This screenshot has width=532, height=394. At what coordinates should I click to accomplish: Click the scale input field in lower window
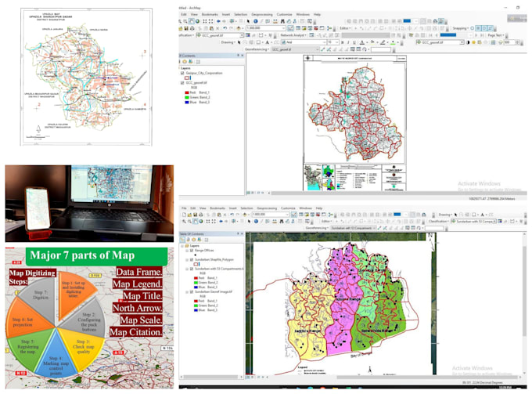tap(271, 215)
